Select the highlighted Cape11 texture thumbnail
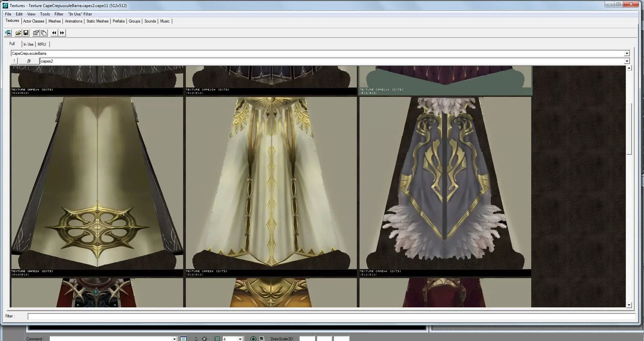This screenshot has height=341, width=644. tap(445, 77)
